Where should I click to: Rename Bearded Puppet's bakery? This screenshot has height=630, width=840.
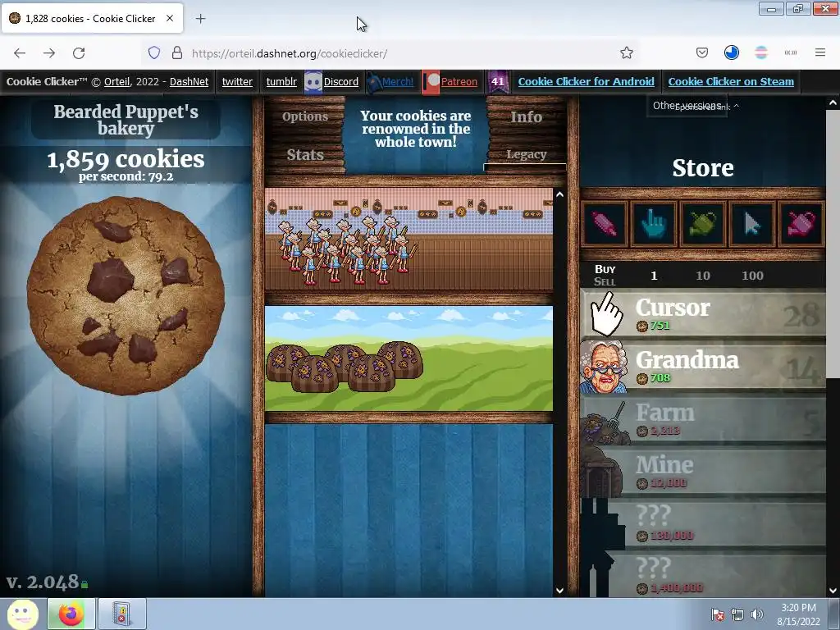point(126,120)
